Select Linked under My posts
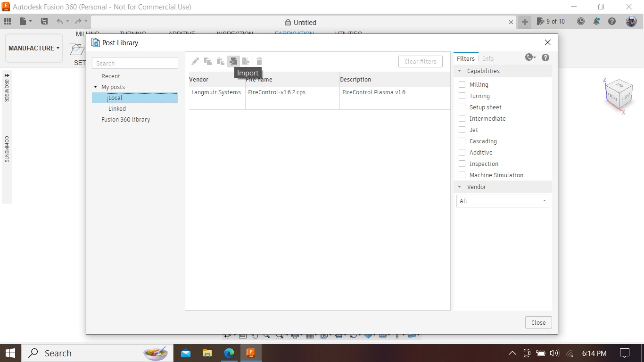 [x=117, y=108]
